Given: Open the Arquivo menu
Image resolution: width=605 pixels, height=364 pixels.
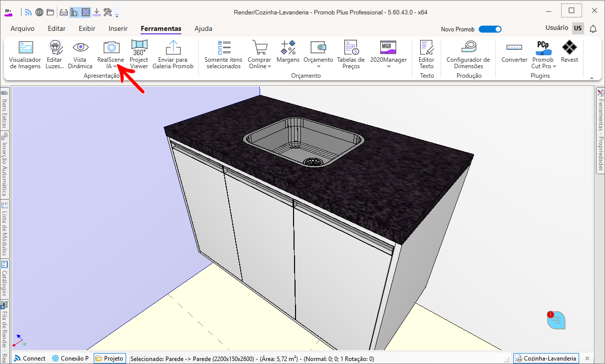Looking at the screenshot, I should pos(22,29).
